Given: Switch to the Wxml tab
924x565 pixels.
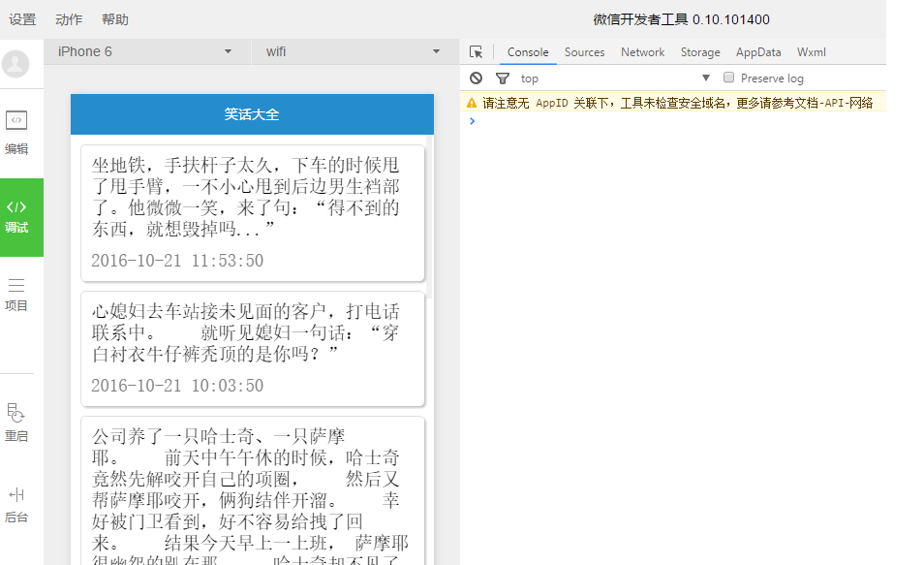Looking at the screenshot, I should [x=812, y=52].
